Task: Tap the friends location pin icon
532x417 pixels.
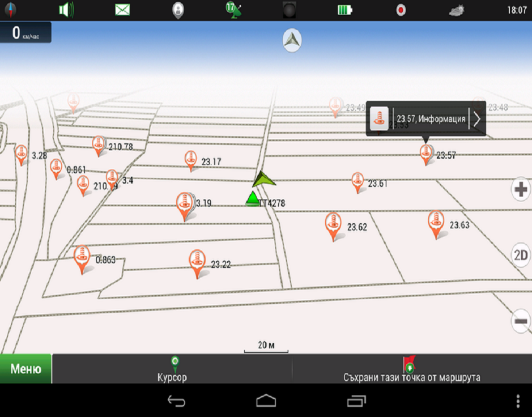Action: coord(178,10)
